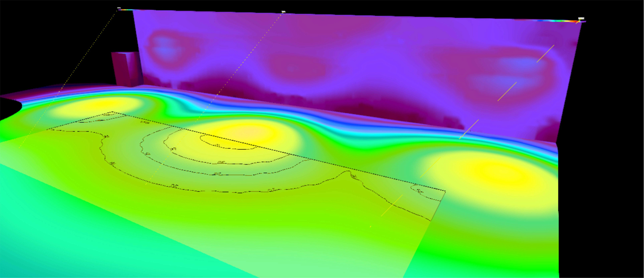
Task: Click the short rainbow strip at top-left
Action: click(x=126, y=10)
